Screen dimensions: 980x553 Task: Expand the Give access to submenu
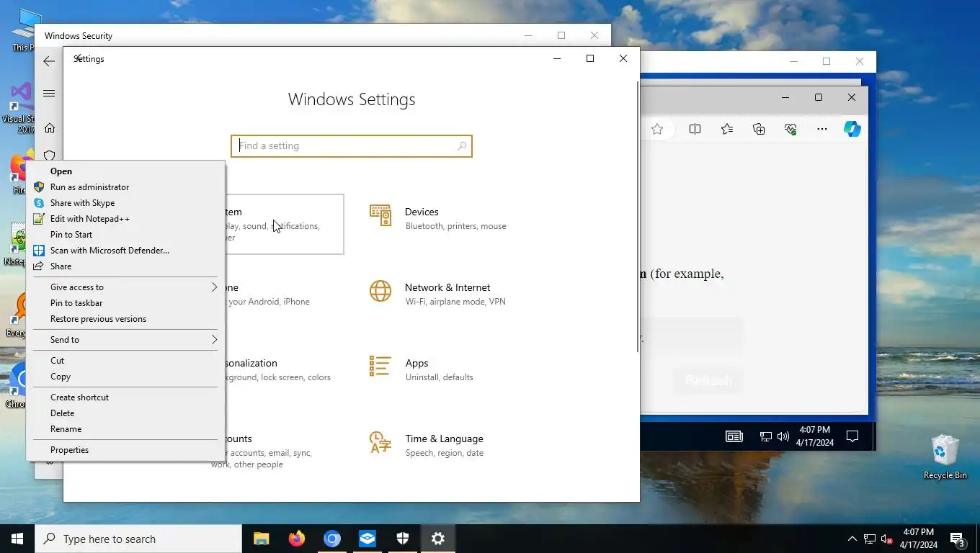point(125,287)
